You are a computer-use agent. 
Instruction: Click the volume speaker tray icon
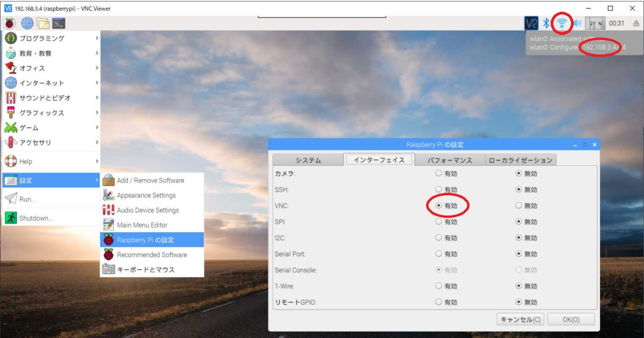(577, 24)
